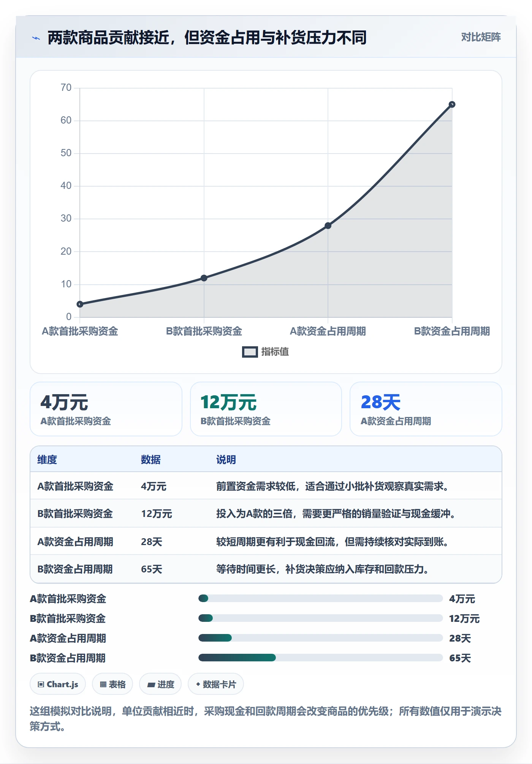Click the footnote starting with 这组模拟对比说明

click(266, 719)
